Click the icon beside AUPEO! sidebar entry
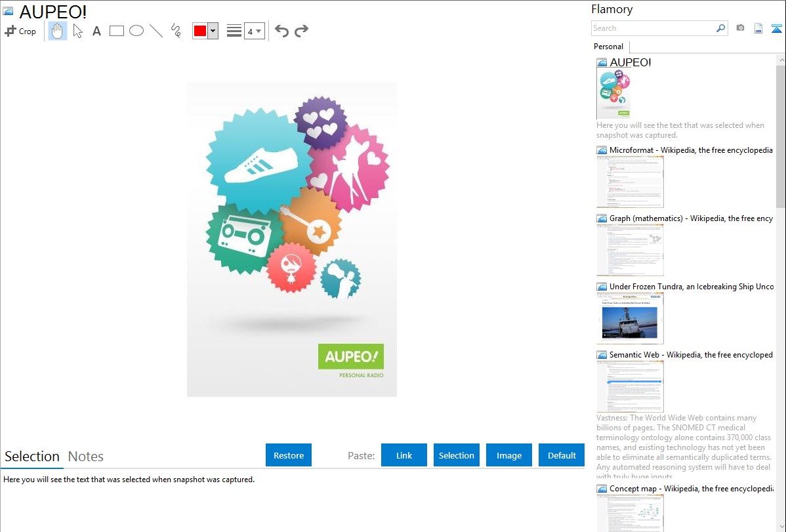786x532 pixels. [x=602, y=63]
